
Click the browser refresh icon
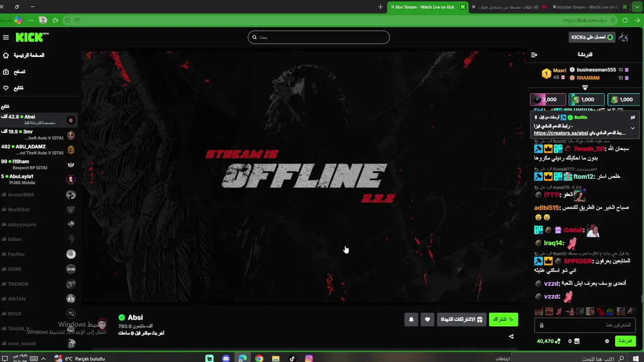pos(625,20)
